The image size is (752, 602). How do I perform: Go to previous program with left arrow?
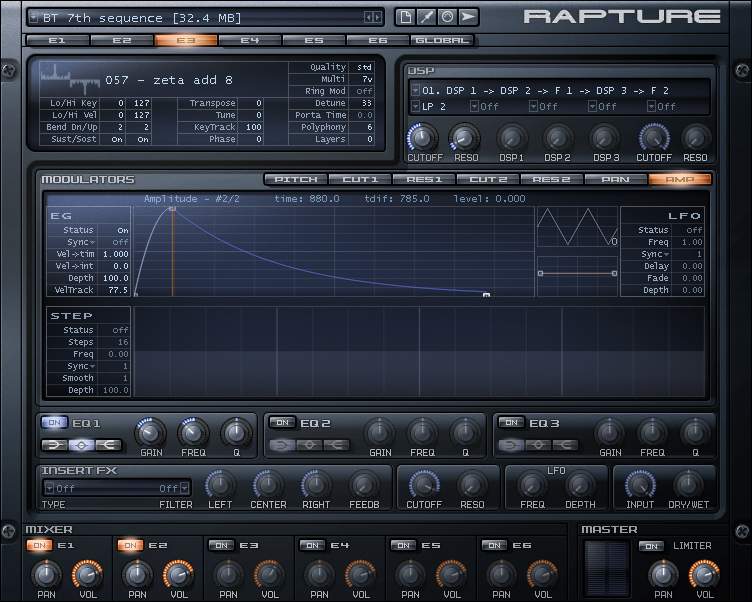click(x=368, y=18)
